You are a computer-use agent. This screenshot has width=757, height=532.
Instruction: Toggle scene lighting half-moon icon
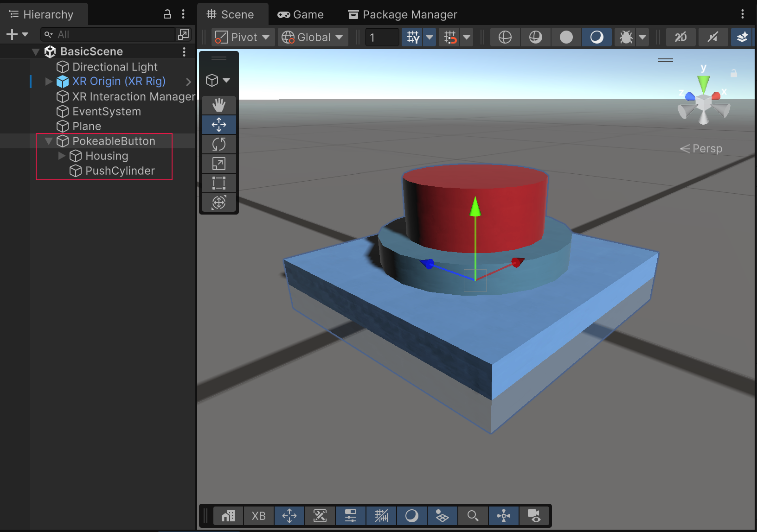pos(597,37)
